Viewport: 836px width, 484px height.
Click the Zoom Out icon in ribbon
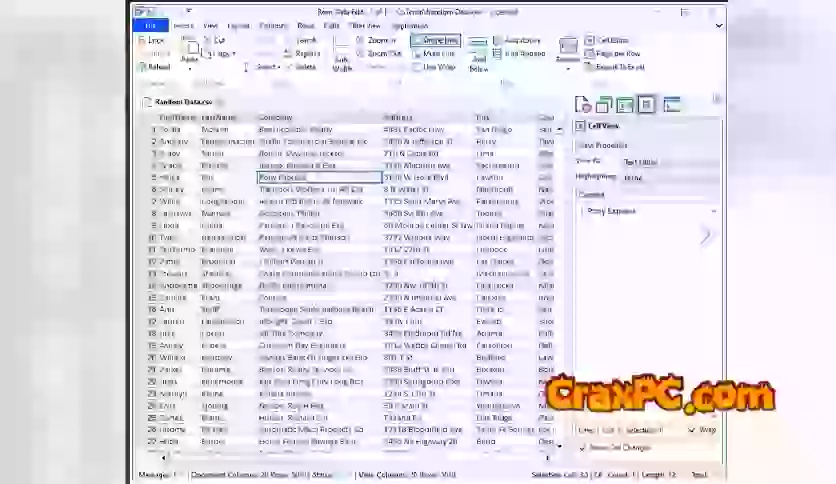pyautogui.click(x=360, y=53)
